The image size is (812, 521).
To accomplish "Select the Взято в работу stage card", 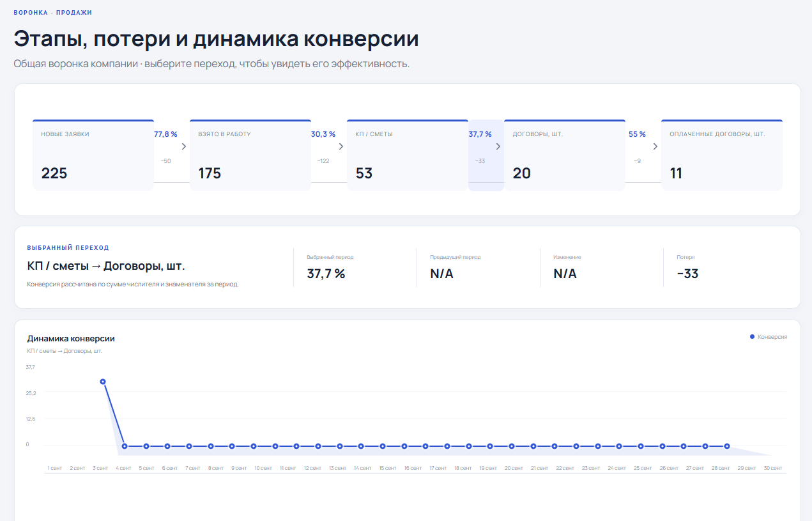I will tap(250, 155).
